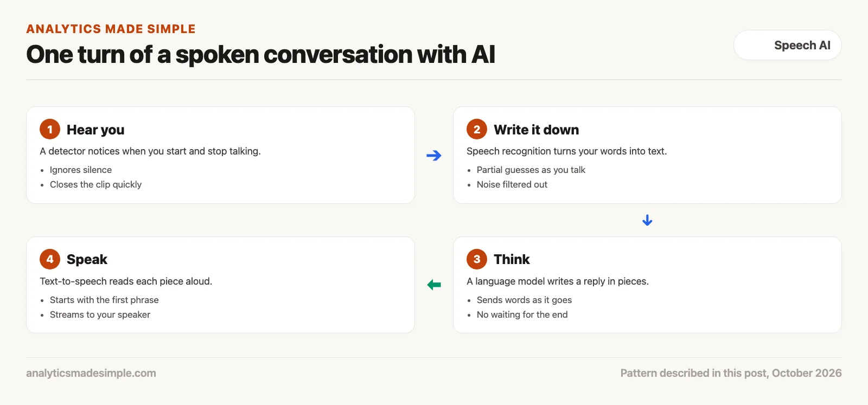Click the 'Noise filtered out' bullet

click(512, 184)
